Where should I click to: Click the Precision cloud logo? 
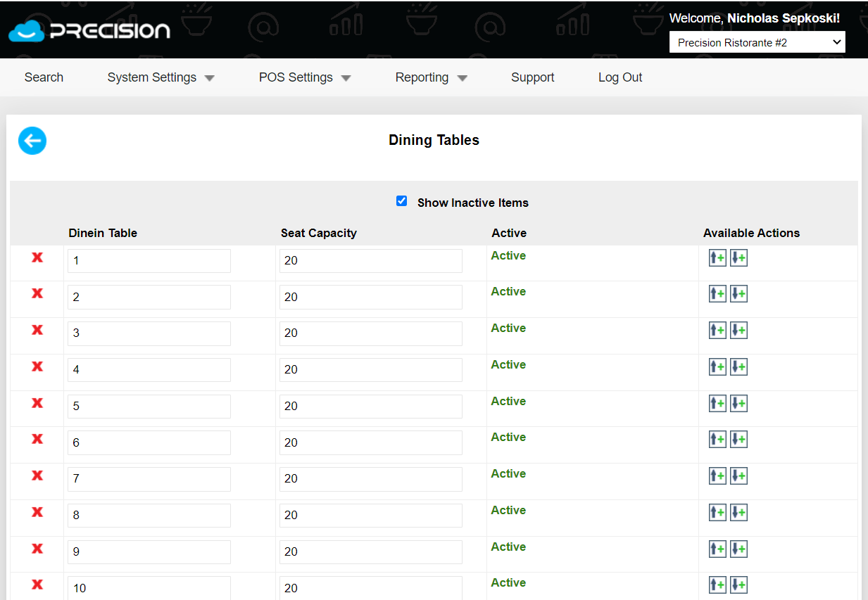click(x=89, y=31)
